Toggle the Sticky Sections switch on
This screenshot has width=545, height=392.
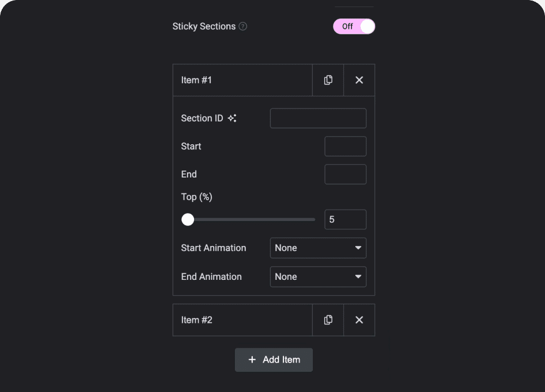tap(354, 26)
